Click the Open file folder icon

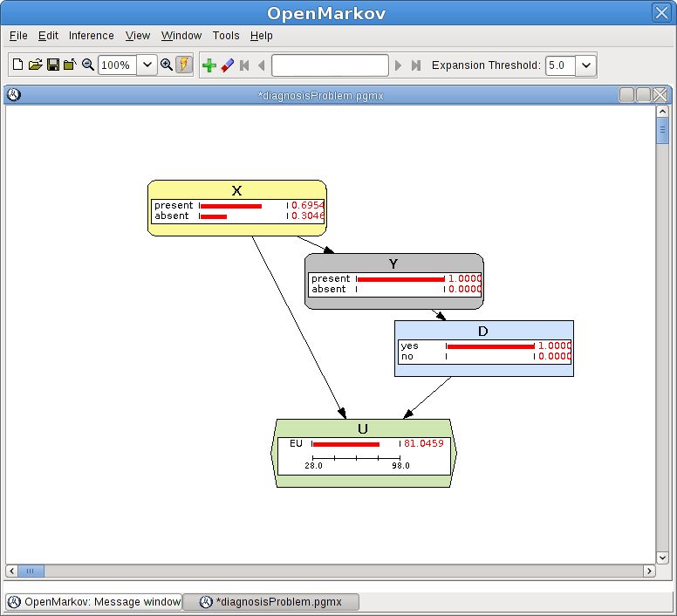[x=35, y=65]
